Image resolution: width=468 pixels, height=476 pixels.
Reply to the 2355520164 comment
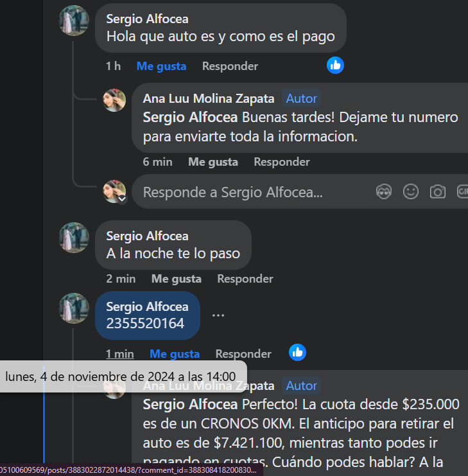tap(243, 354)
